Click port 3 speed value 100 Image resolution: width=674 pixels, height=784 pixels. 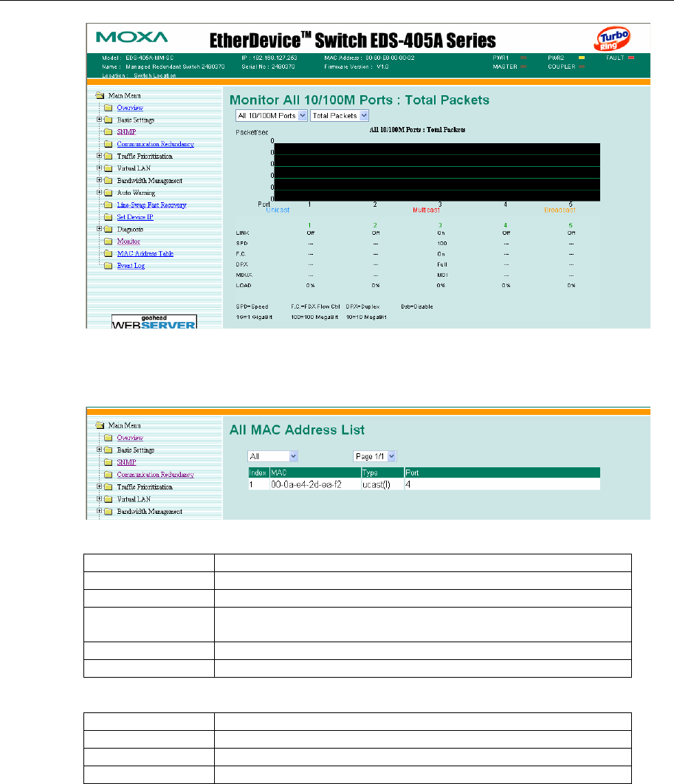point(442,244)
